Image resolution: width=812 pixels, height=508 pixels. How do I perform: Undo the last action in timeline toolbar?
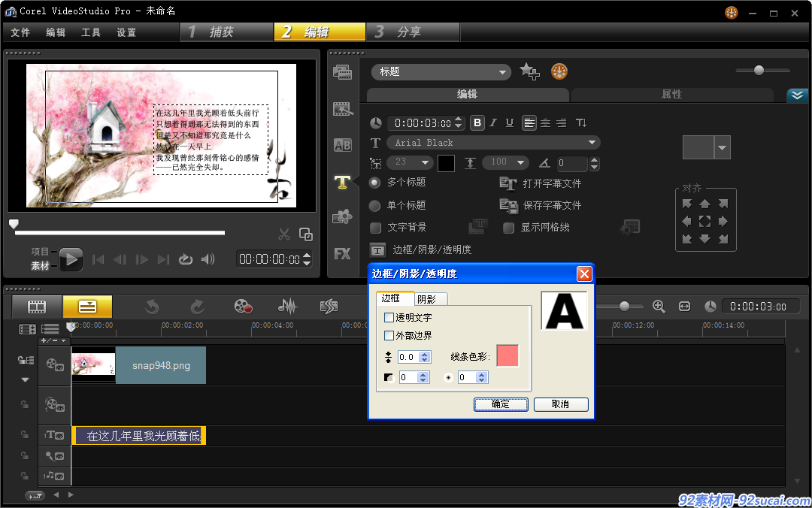click(x=152, y=307)
